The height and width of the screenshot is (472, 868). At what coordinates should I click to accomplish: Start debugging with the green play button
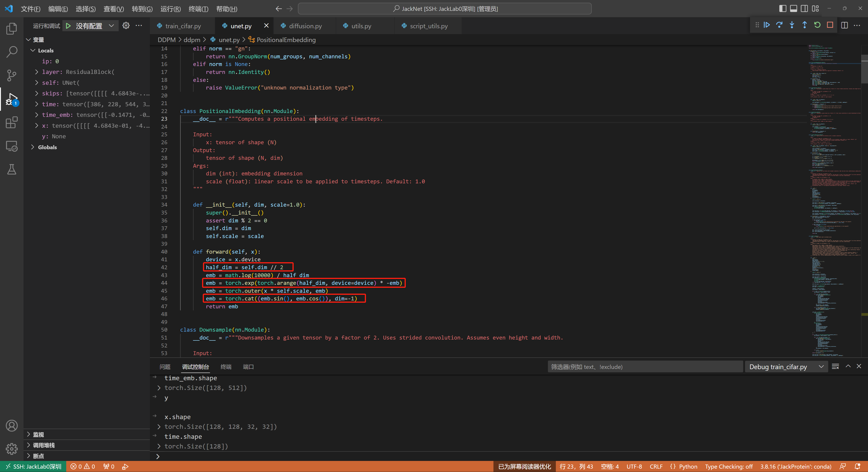pyautogui.click(x=68, y=26)
